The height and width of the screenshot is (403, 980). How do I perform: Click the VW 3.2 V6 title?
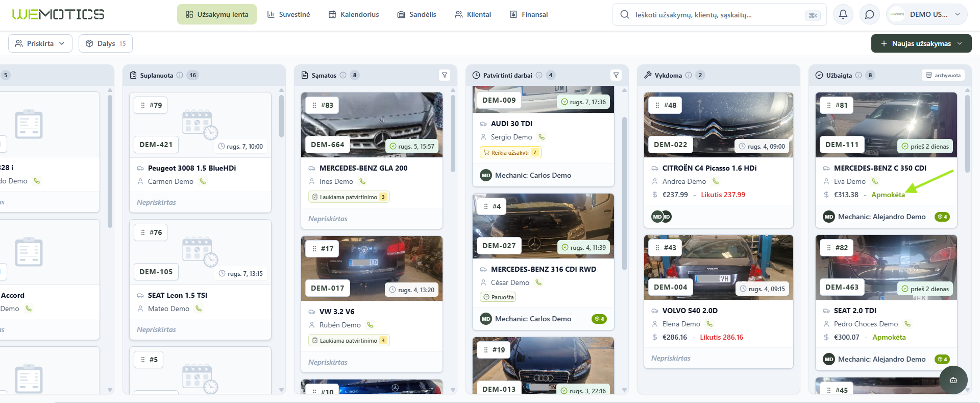[x=337, y=312]
